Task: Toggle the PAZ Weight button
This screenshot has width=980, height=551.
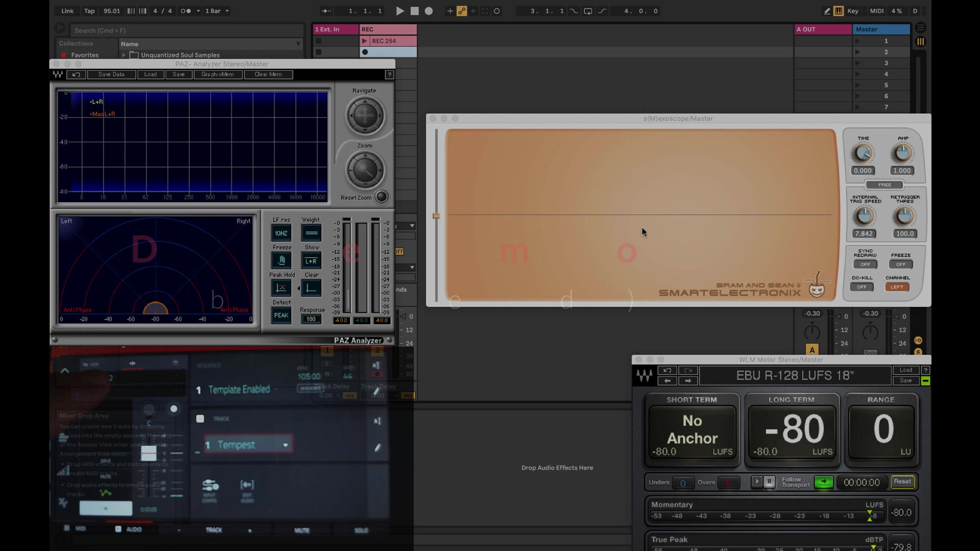Action: coord(311,233)
